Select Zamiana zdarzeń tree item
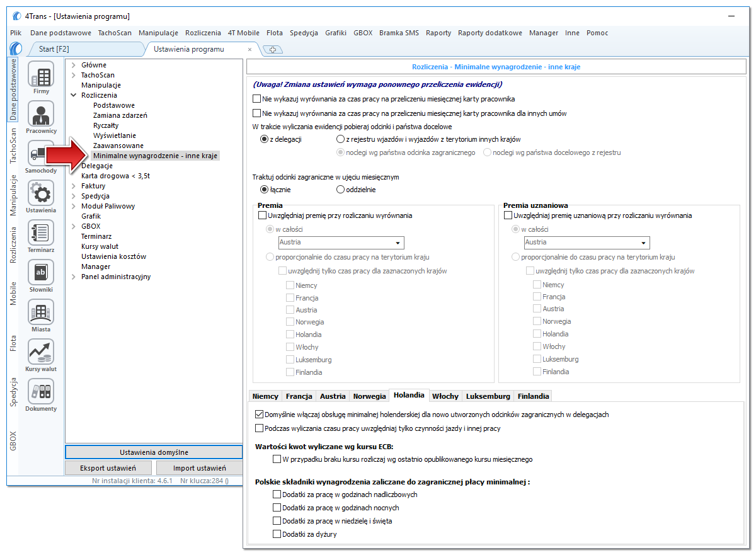Screen dimensions: 756x555 tap(120, 115)
